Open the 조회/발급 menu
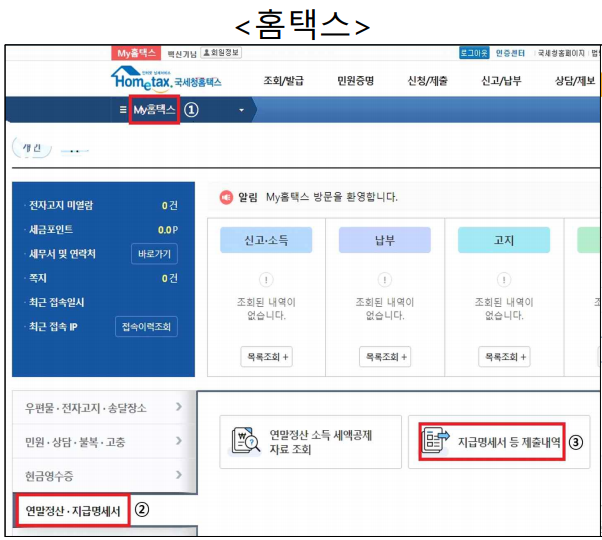602x540 pixels. pyautogui.click(x=283, y=81)
